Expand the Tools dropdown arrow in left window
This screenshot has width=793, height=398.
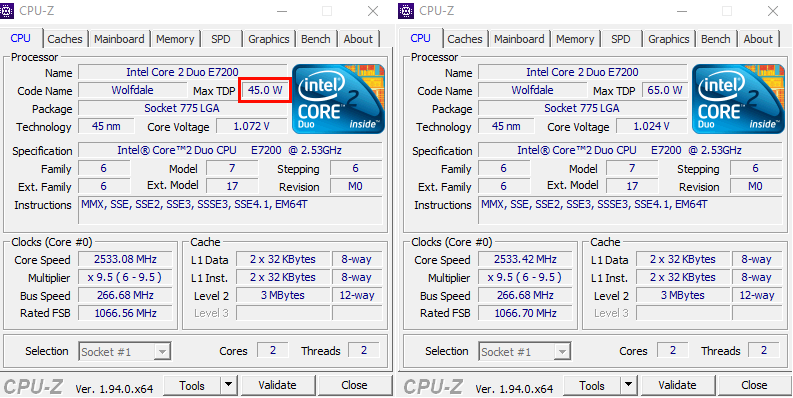(x=229, y=386)
